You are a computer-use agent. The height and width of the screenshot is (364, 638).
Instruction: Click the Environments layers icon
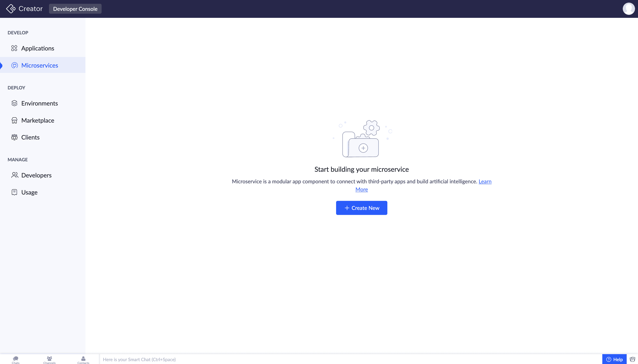tap(14, 103)
